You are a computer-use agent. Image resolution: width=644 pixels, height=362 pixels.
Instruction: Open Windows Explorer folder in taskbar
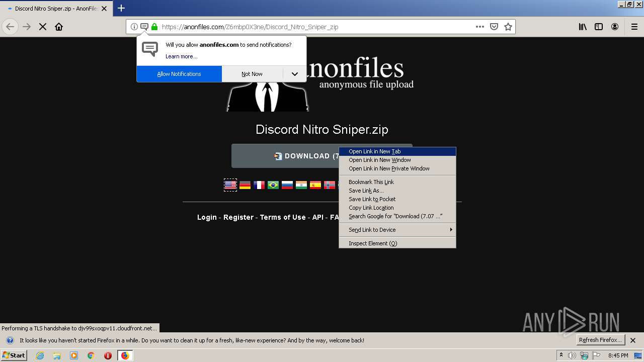[x=57, y=355]
